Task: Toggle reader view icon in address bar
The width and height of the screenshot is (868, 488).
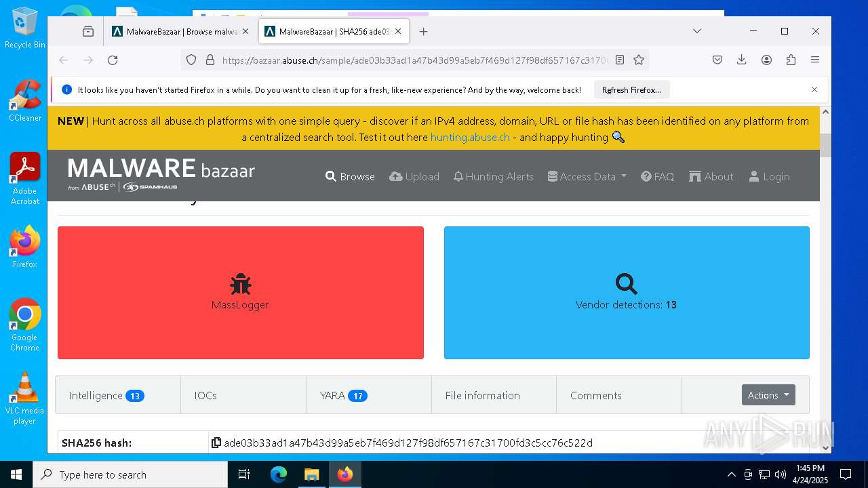Action: (620, 60)
